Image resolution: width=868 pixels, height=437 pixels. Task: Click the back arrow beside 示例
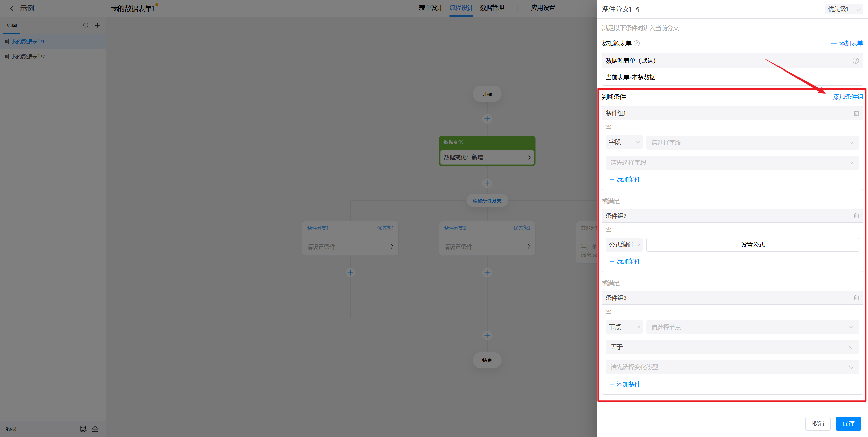point(12,8)
